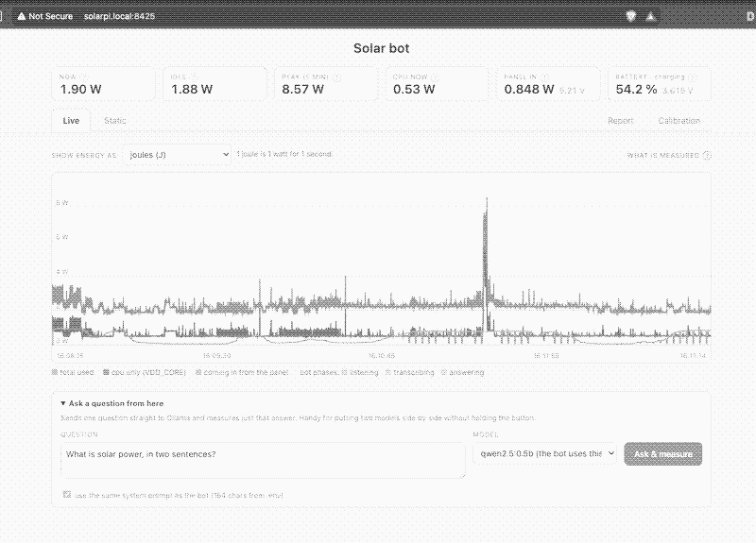This screenshot has height=543, width=756.
Task: Click the 54.2 % battery reading
Action: click(636, 89)
